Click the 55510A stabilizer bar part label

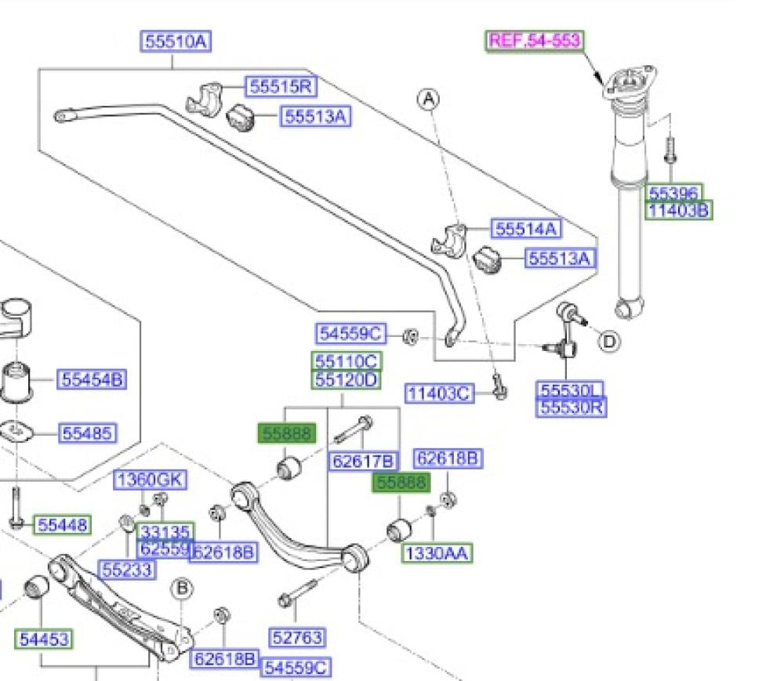(x=176, y=42)
